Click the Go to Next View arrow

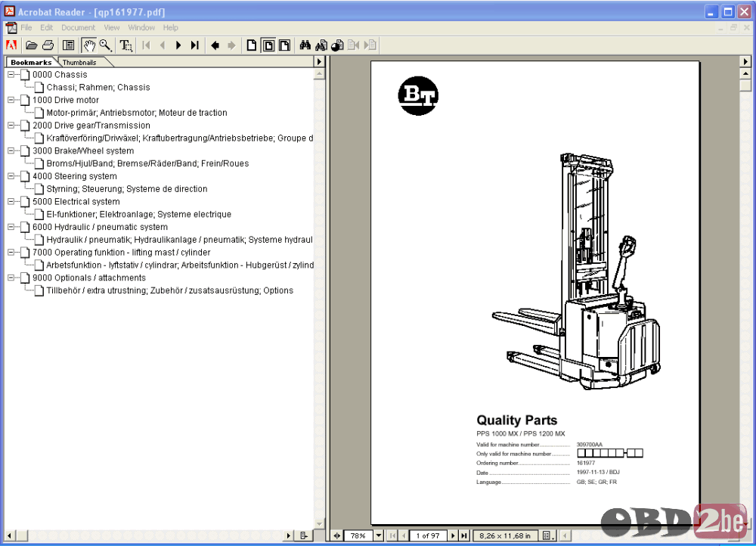[x=231, y=45]
